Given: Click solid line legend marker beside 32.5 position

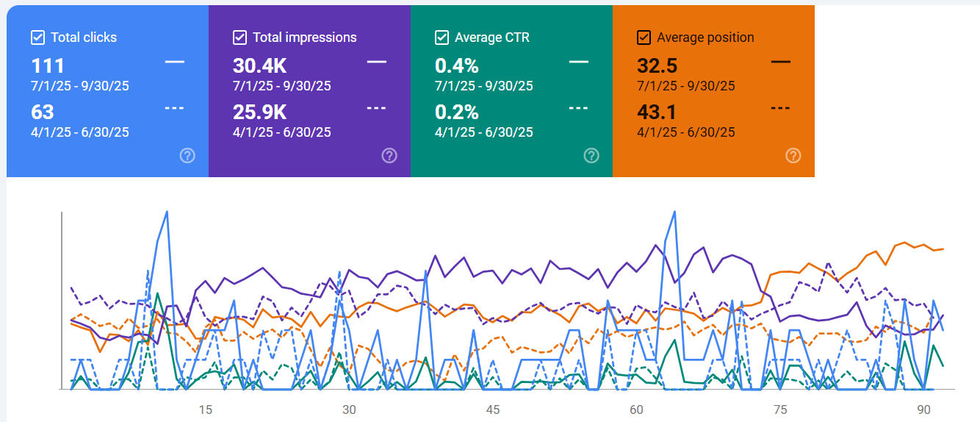Looking at the screenshot, I should pos(781,62).
